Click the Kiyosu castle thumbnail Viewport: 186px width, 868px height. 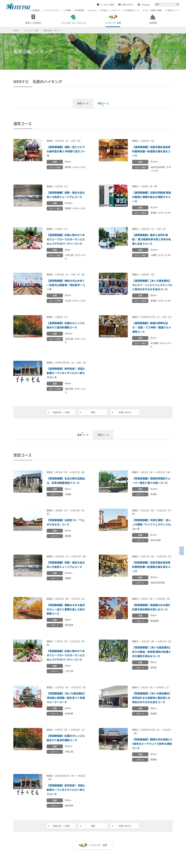coord(28,696)
